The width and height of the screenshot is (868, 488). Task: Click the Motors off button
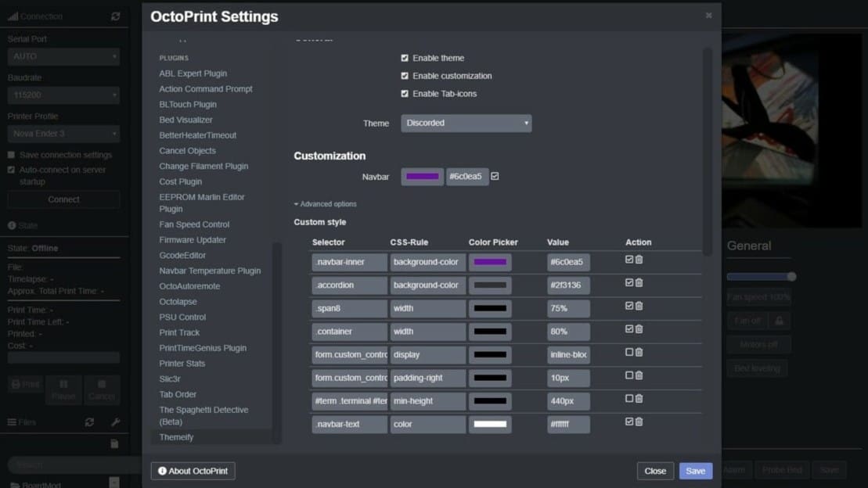click(x=758, y=344)
